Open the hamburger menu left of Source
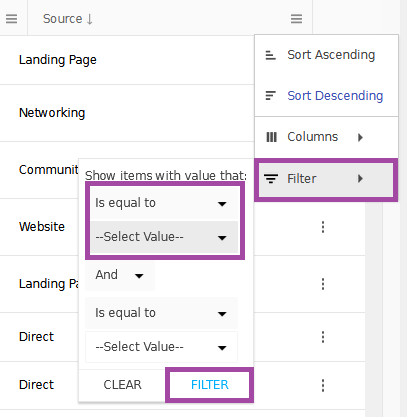The image size is (407, 417). [11, 19]
